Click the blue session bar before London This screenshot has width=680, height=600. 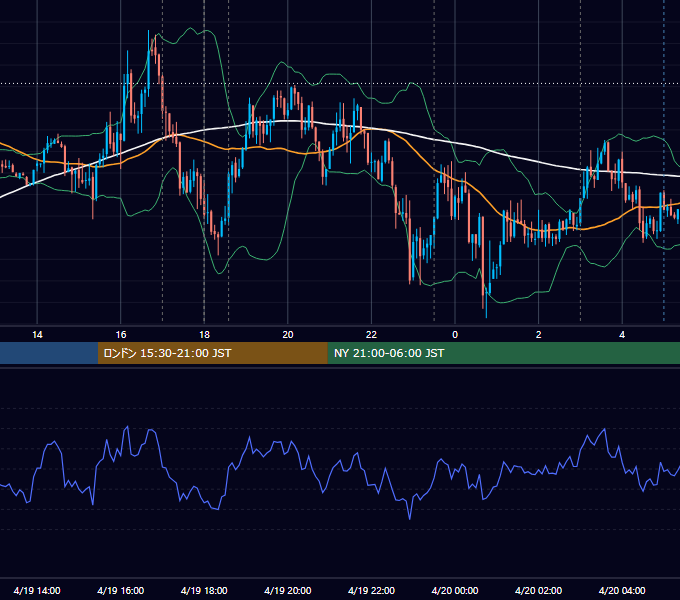click(49, 353)
